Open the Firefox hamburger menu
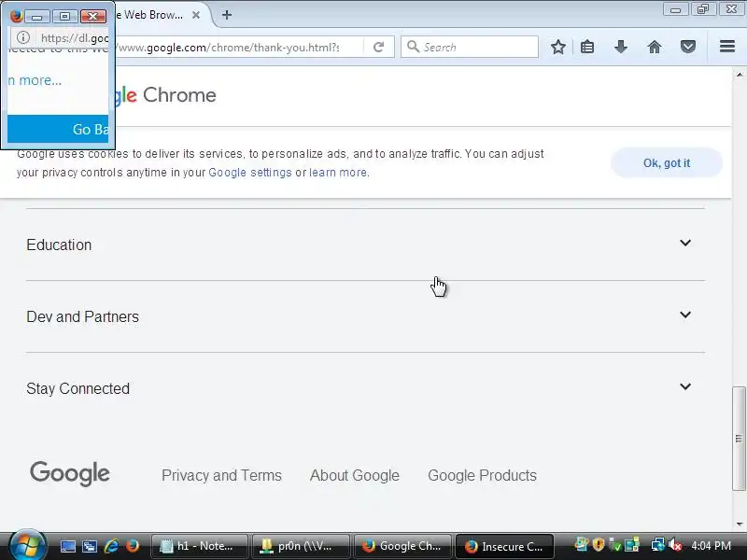The image size is (747, 560). click(x=727, y=47)
